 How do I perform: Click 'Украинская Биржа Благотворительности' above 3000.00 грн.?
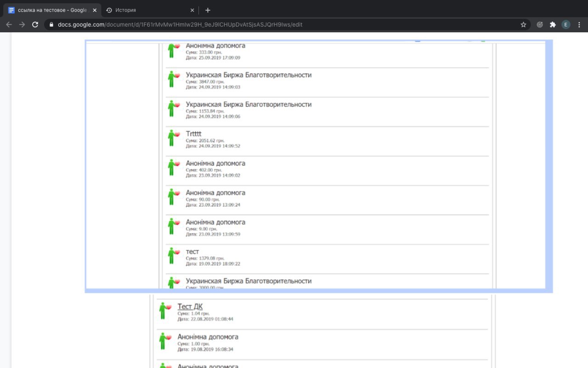[249, 281]
